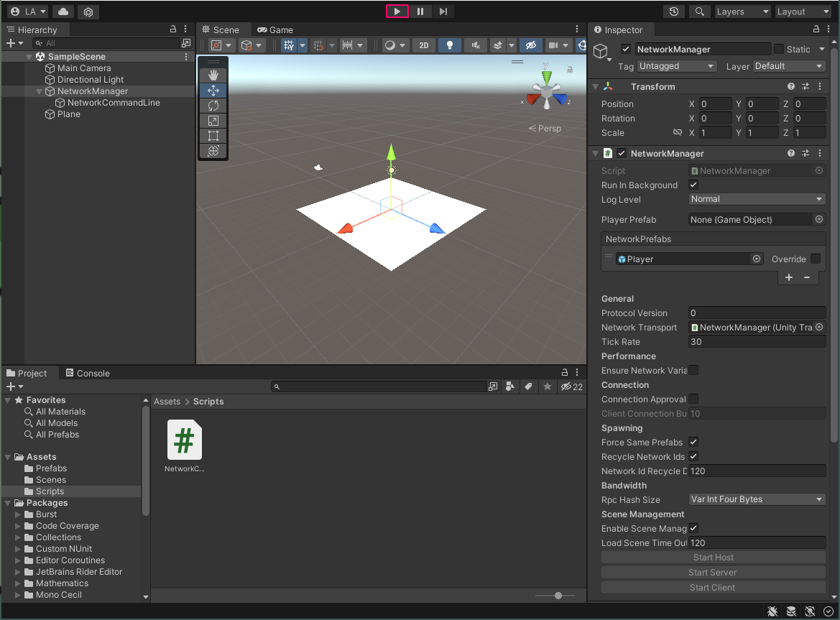
Task: Click the asset thumbnail size slider
Action: pos(558,596)
